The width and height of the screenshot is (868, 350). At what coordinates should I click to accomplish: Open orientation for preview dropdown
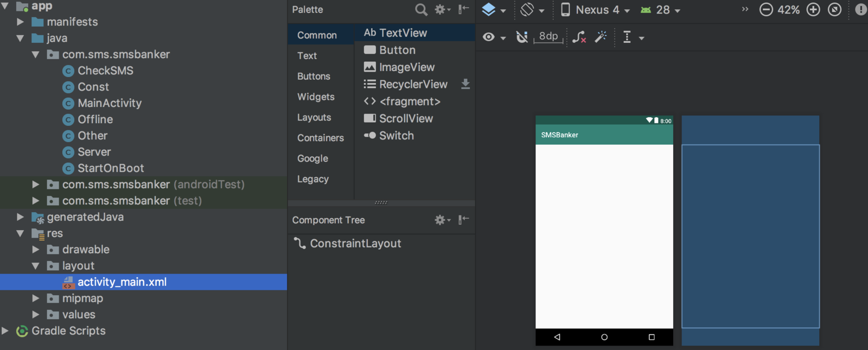[x=532, y=10]
